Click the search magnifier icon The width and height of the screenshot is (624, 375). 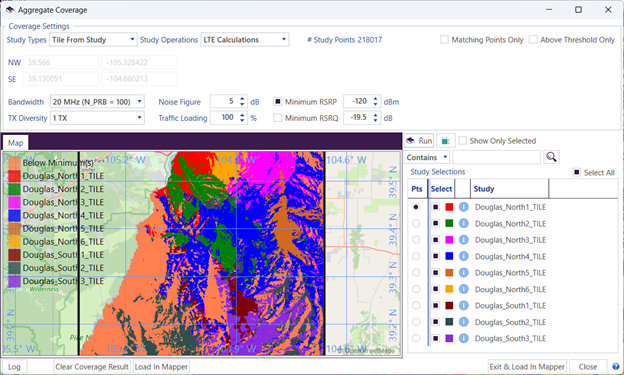[x=551, y=157]
